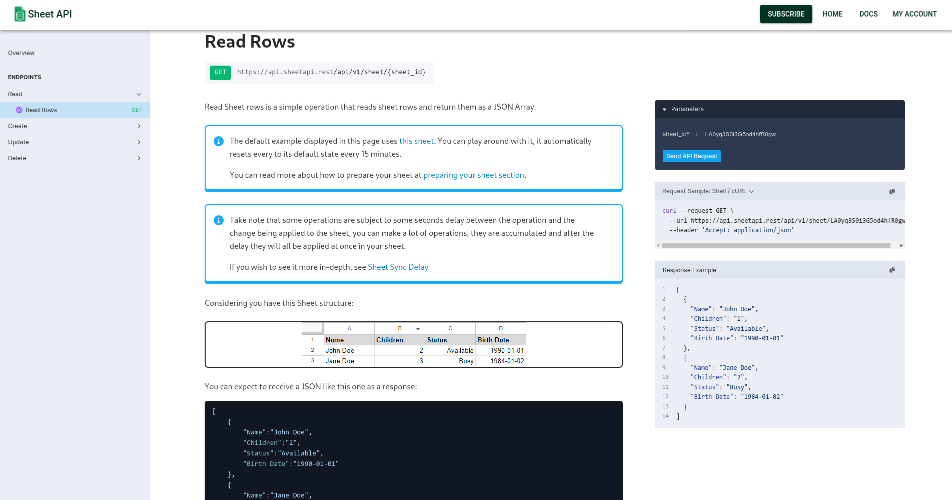Collapse the Parameters panel triangle

click(664, 109)
